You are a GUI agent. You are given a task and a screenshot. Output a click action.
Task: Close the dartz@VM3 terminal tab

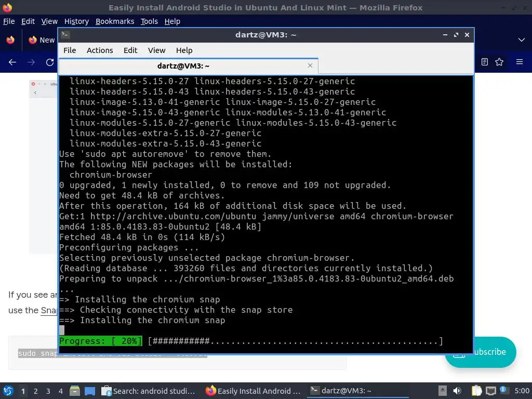click(x=310, y=65)
